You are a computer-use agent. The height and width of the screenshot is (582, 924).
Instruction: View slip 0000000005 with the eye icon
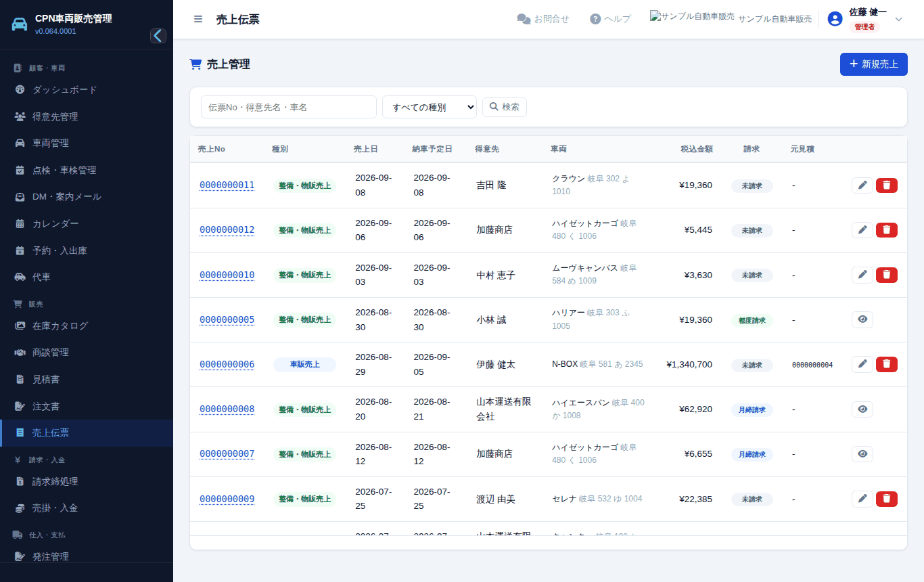[862, 319]
